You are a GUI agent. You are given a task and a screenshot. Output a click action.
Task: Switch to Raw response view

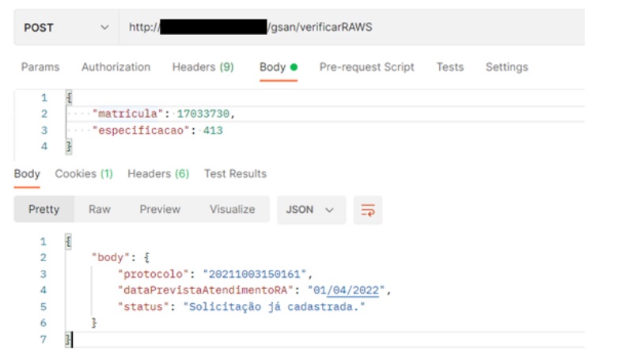[99, 210]
